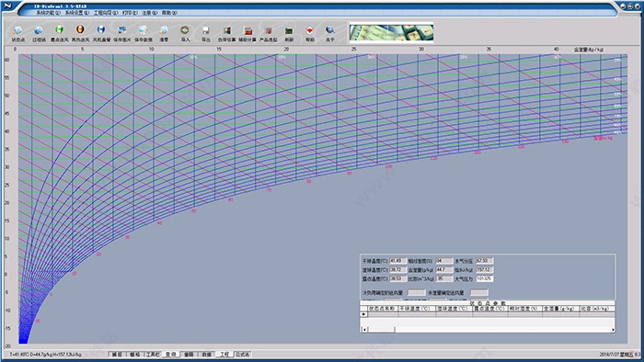
Task: Toggle the 公式法 button in bottom bar
Action: tap(242, 355)
